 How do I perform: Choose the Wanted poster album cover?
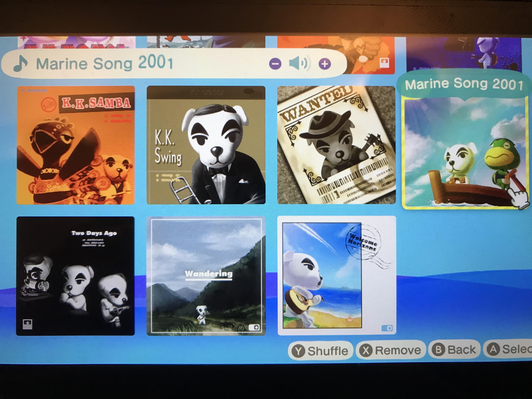tap(336, 145)
